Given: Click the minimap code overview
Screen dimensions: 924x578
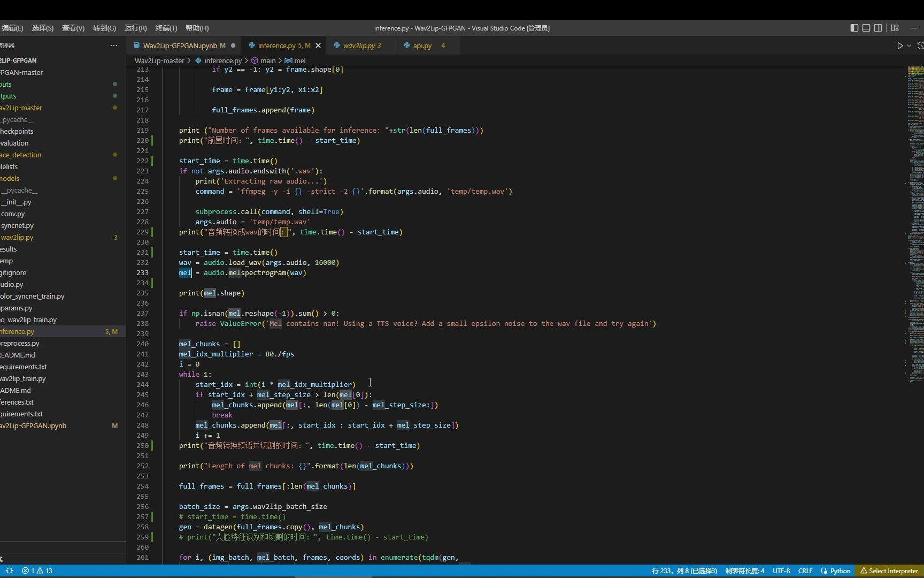Looking at the screenshot, I should click(915, 224).
